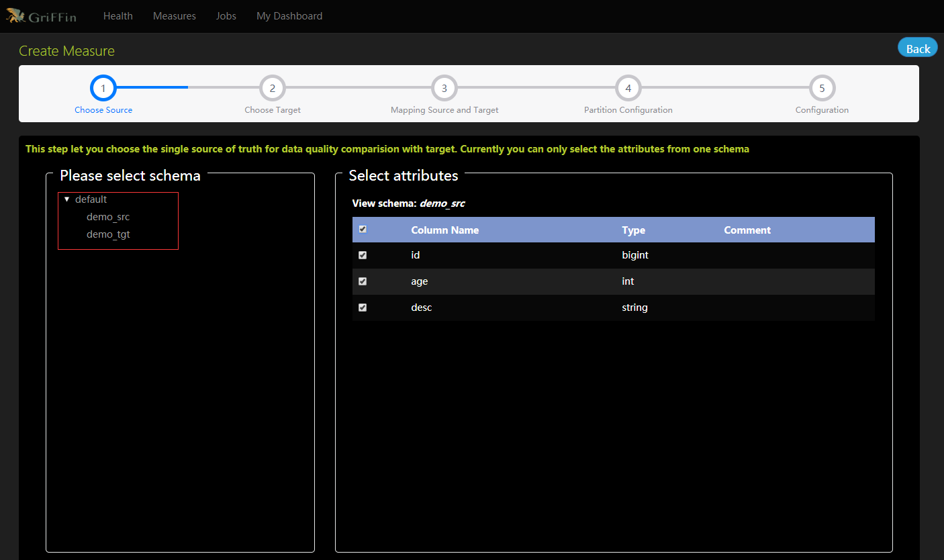This screenshot has height=560, width=944.
Task: Click the desc column name cell
Action: pos(422,308)
